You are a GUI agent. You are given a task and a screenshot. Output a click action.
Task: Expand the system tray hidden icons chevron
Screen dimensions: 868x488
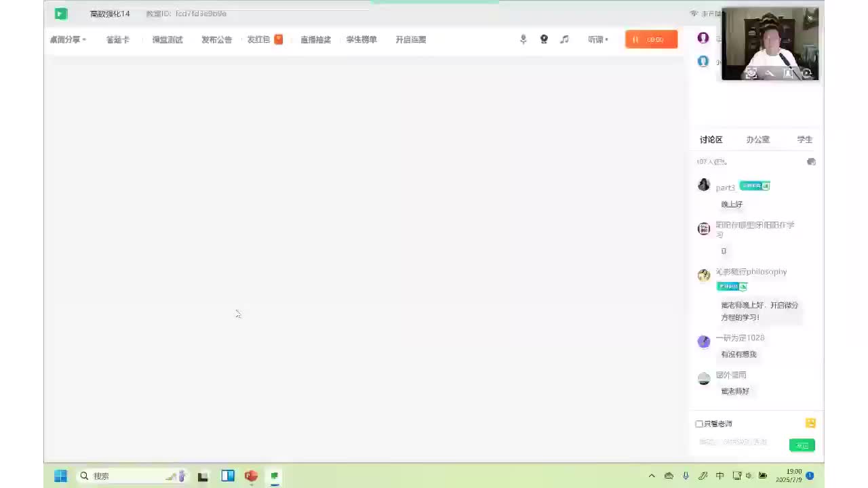coord(652,476)
